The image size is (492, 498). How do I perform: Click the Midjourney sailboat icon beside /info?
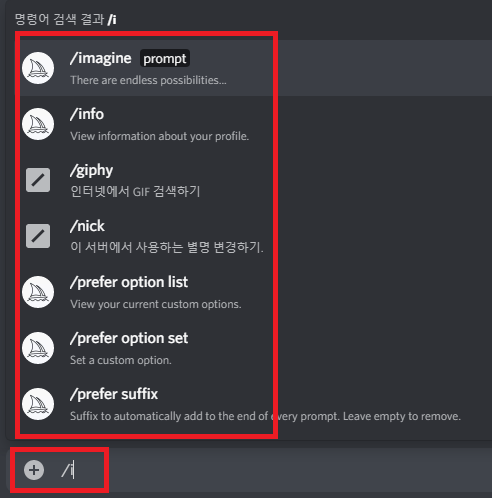[x=38, y=124]
